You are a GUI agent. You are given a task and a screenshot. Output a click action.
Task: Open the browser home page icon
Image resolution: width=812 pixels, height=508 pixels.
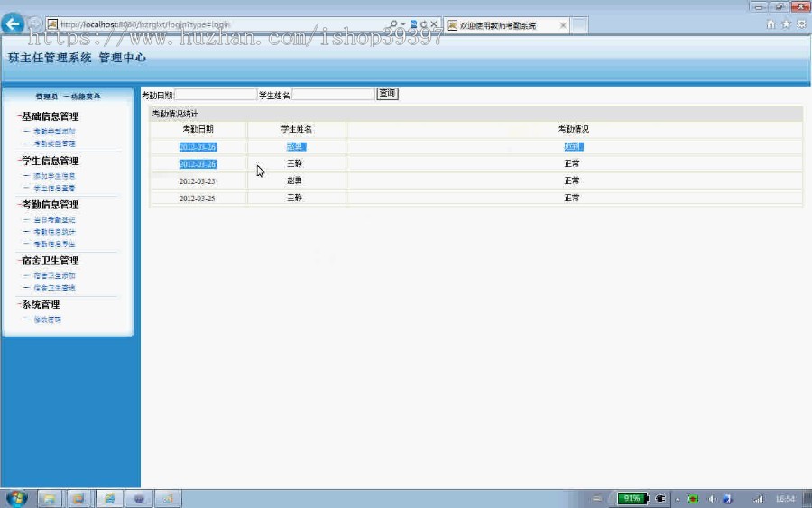pyautogui.click(x=770, y=24)
